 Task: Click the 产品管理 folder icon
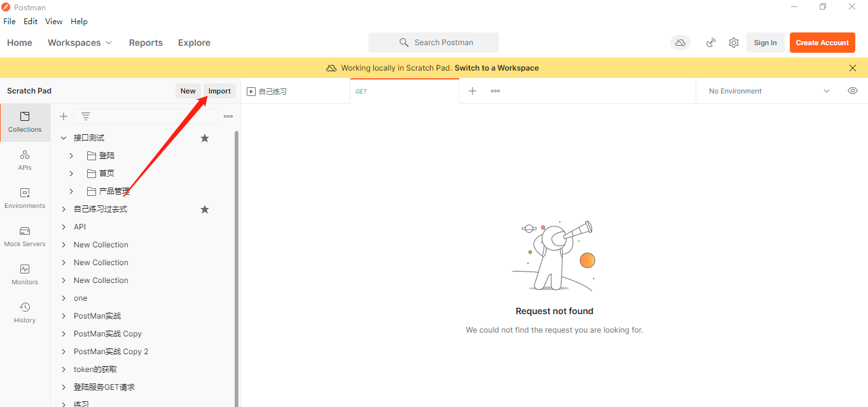(x=92, y=191)
